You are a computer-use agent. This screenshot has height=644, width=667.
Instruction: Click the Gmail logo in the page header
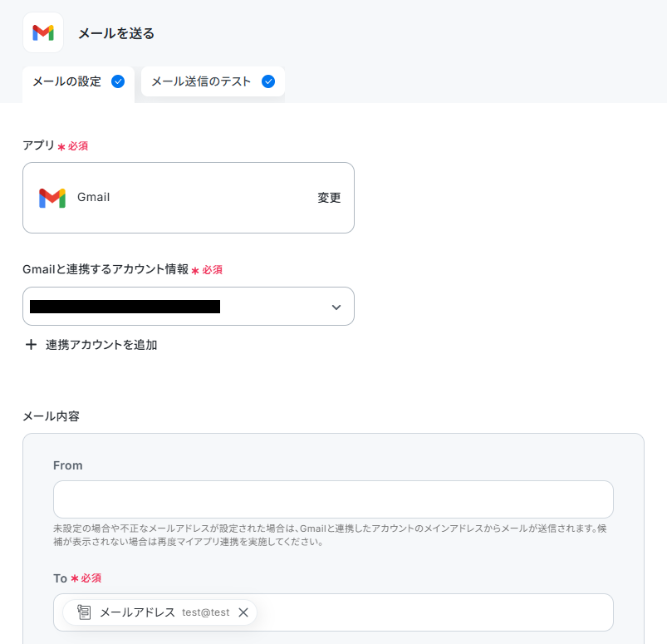tap(43, 32)
